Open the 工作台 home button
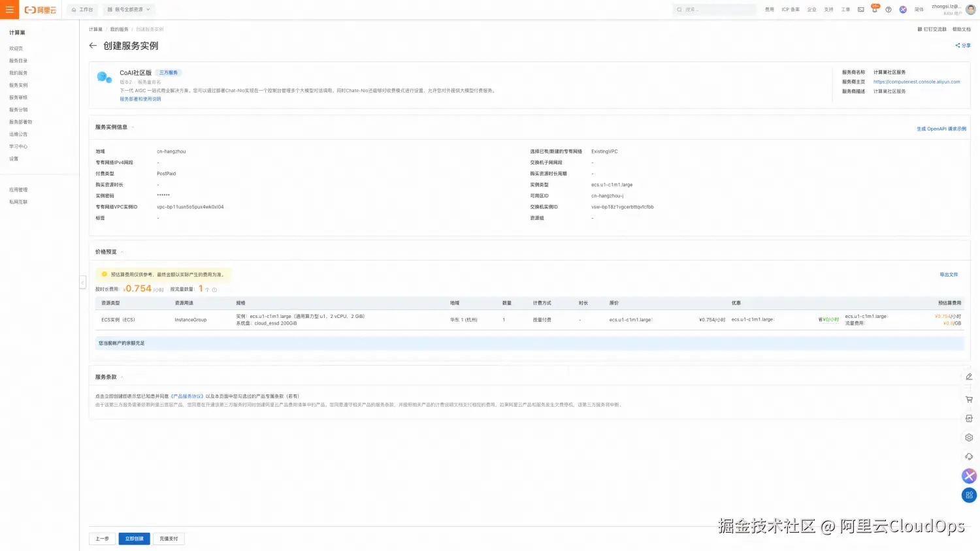Image resolution: width=980 pixels, height=551 pixels. pyautogui.click(x=82, y=10)
